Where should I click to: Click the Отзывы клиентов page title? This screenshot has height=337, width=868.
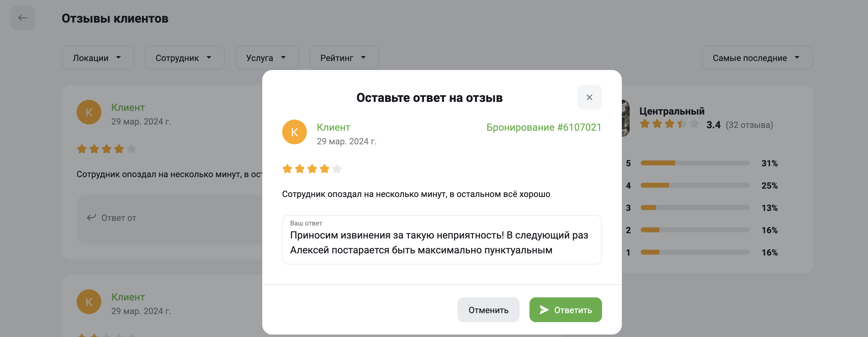115,18
